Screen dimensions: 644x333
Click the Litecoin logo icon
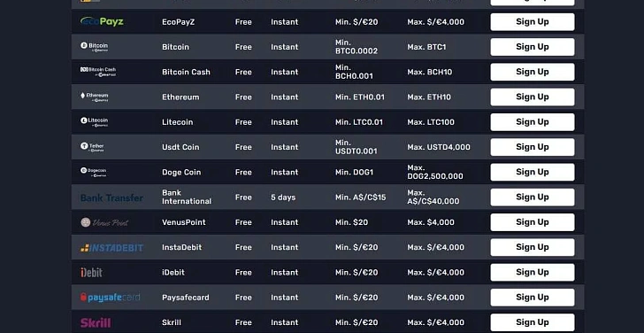point(95,122)
